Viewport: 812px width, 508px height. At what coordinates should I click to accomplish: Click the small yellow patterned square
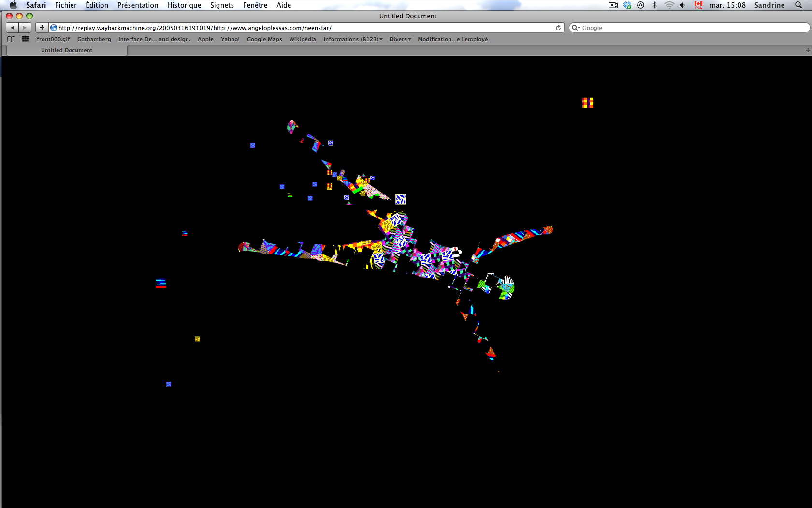[197, 339]
